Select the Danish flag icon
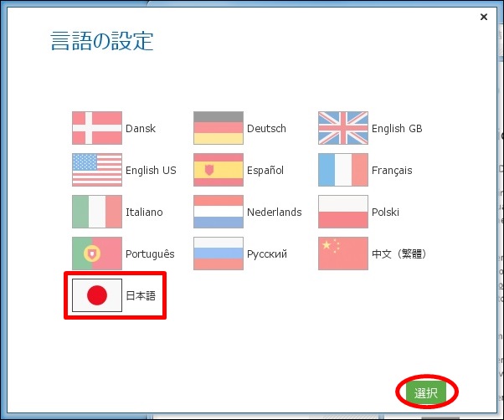This screenshot has width=504, height=420. click(x=97, y=128)
